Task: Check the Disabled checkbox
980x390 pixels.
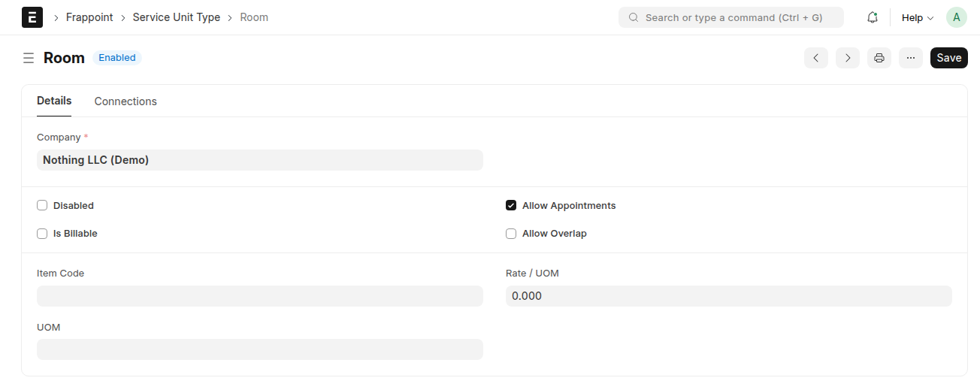Action: (42, 206)
